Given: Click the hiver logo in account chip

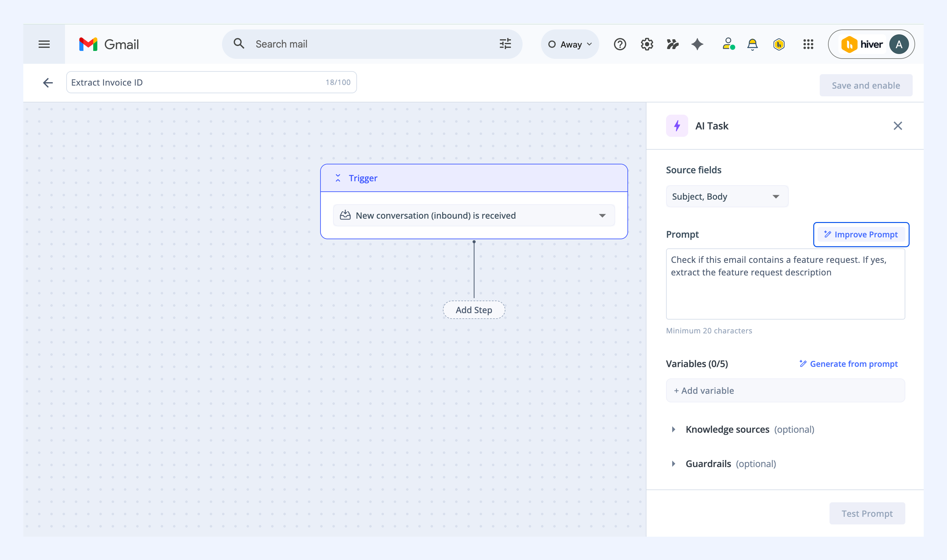Looking at the screenshot, I should pos(862,44).
